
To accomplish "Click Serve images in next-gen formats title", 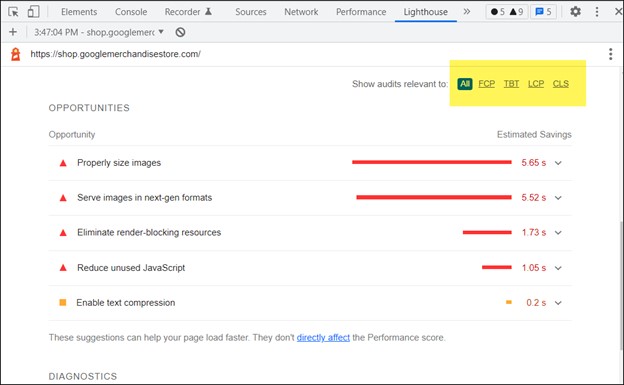I will click(144, 197).
